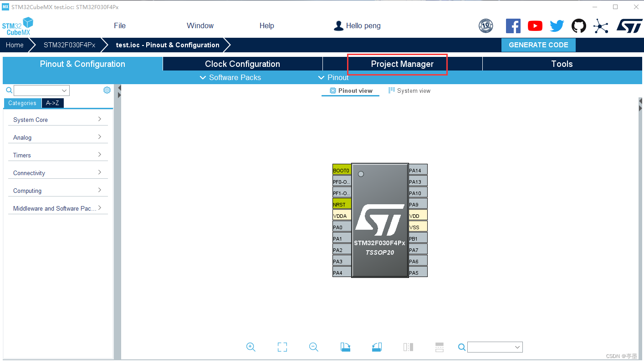Image resolution: width=644 pixels, height=363 pixels.
Task: Zoom out of the pinout view
Action: [313, 347]
